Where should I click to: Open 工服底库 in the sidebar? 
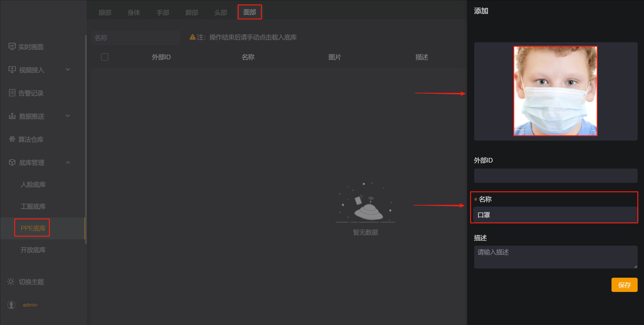(33, 206)
